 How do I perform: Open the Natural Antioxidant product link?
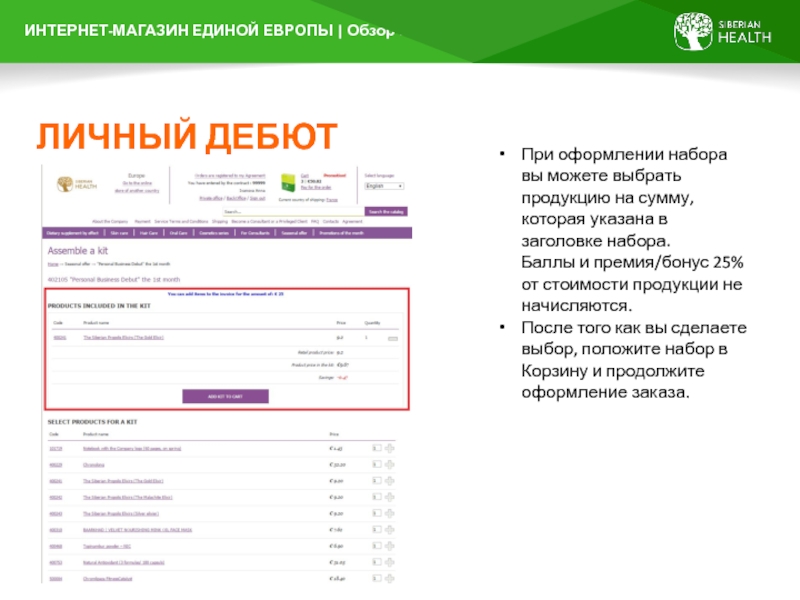click(123, 563)
